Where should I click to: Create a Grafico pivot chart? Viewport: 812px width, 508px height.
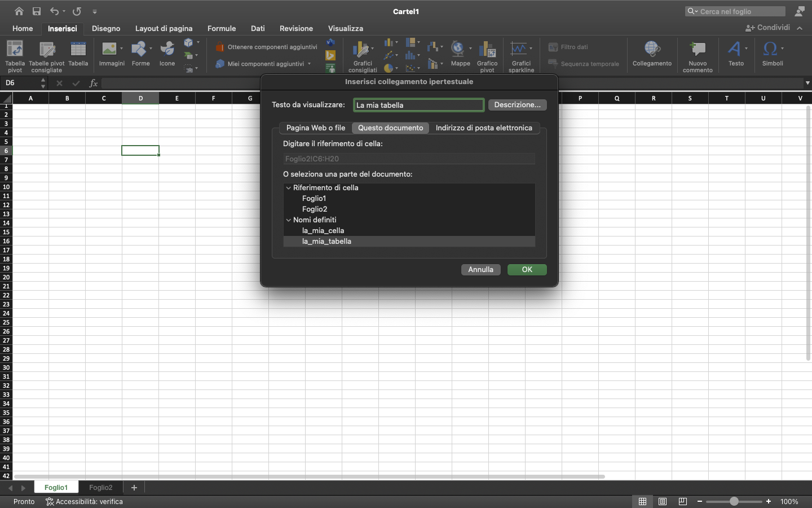click(x=486, y=55)
